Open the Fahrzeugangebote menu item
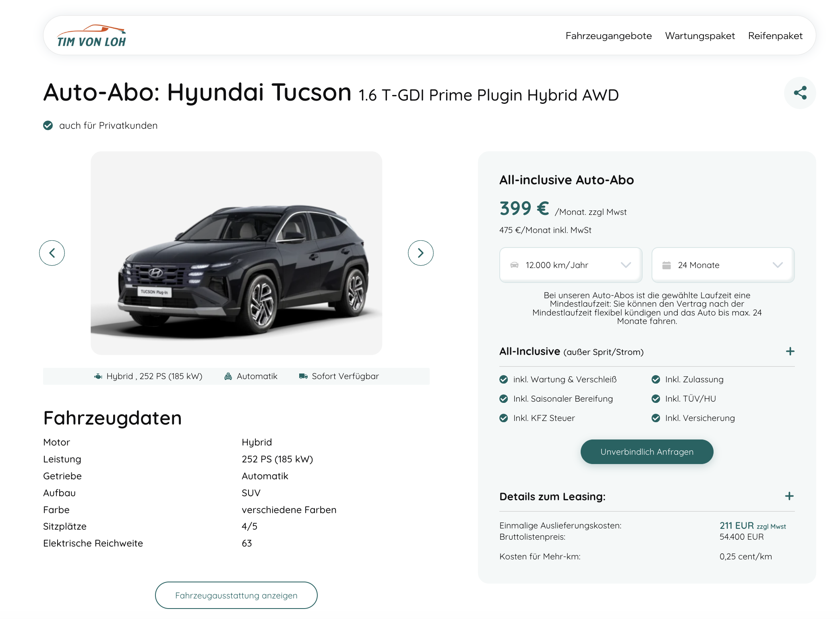The height and width of the screenshot is (619, 840). point(608,36)
